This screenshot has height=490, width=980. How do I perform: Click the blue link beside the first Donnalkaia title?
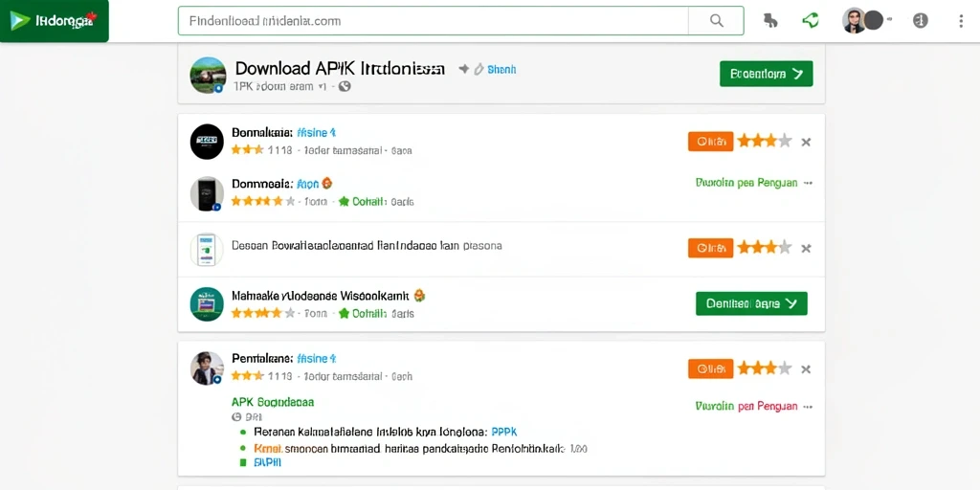(x=316, y=132)
